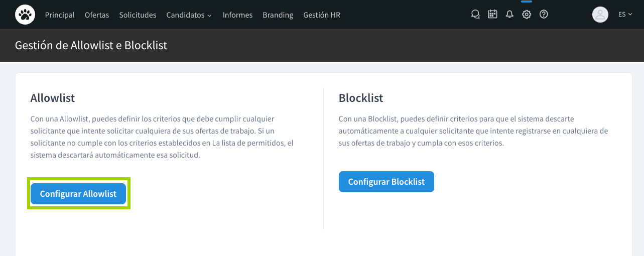The width and height of the screenshot is (644, 256).
Task: Go to Gestión HR
Action: click(x=322, y=15)
